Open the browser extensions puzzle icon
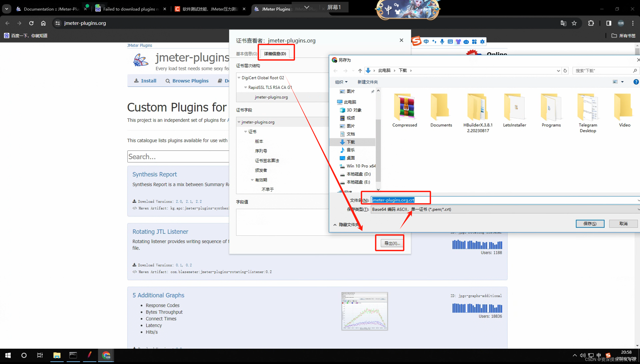The width and height of the screenshot is (640, 364). click(591, 23)
